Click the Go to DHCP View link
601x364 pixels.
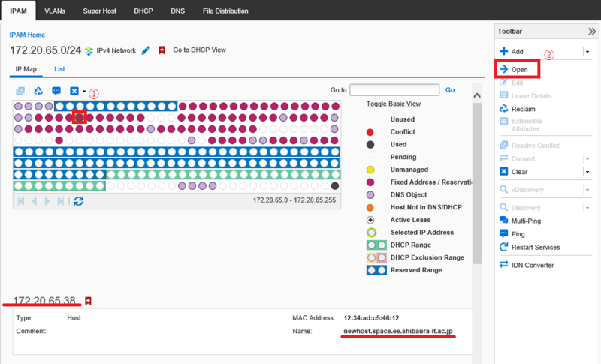coord(199,50)
